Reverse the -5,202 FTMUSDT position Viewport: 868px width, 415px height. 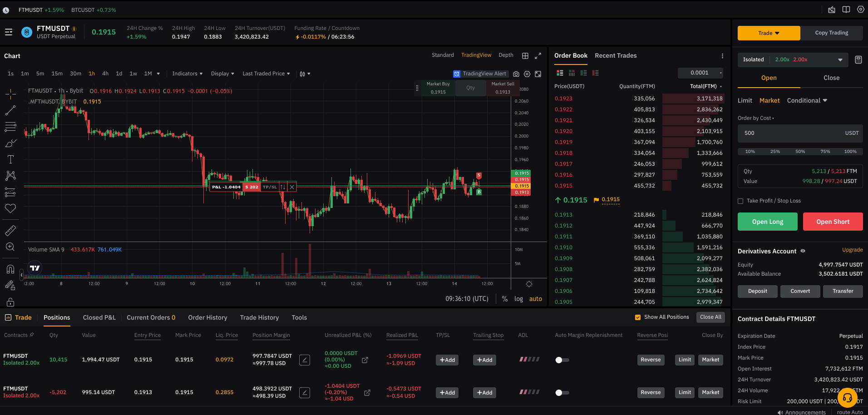click(x=651, y=393)
